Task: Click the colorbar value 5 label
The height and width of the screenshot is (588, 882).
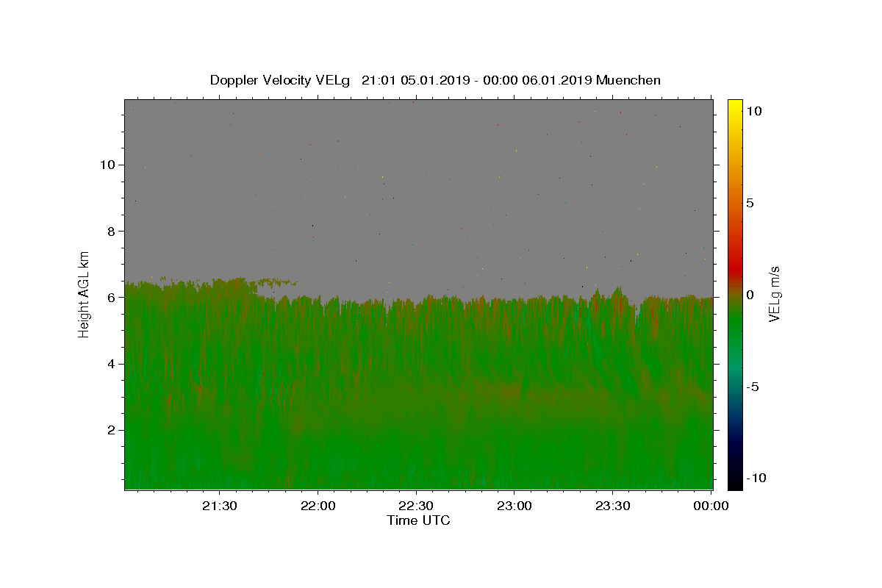Action: [750, 203]
